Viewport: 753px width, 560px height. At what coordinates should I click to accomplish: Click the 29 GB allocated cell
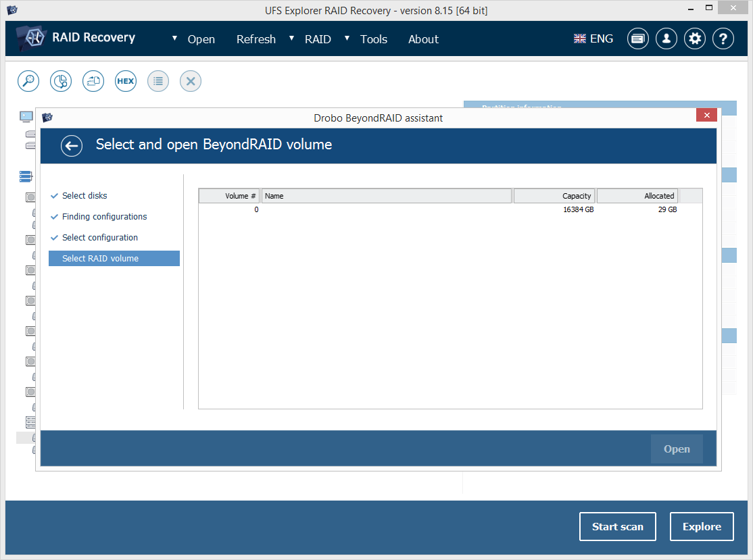667,209
